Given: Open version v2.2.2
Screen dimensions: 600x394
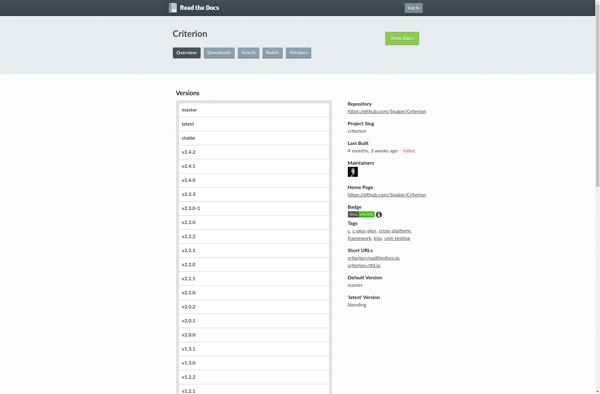Looking at the screenshot, I should (254, 237).
